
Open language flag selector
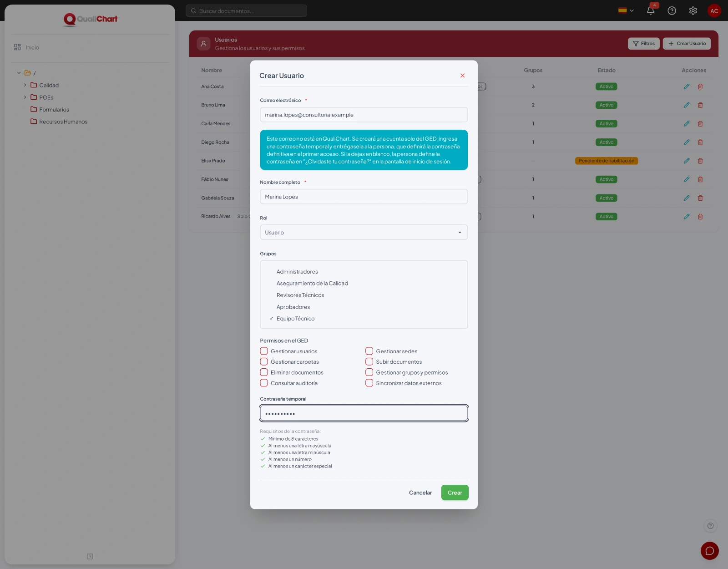[626, 10]
